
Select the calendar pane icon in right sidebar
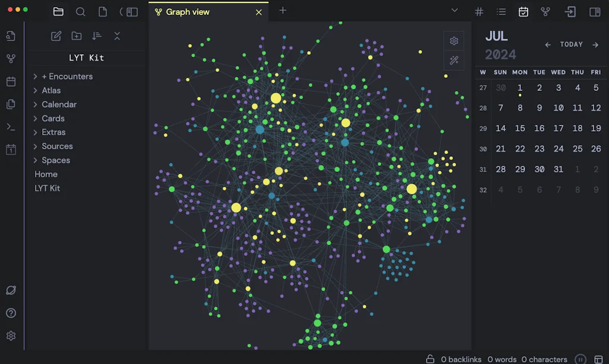tap(523, 12)
